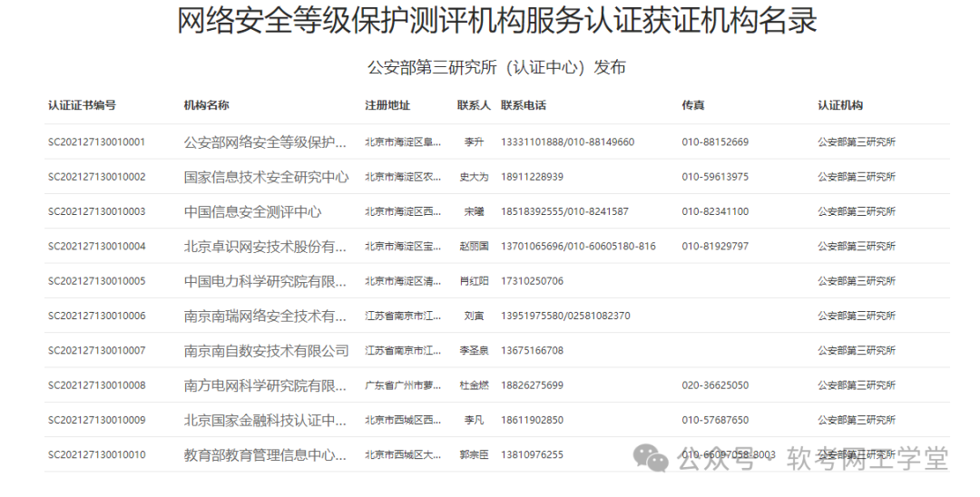The image size is (980, 497).
Task: Click phone 13951975580/02581082370
Action: tap(565, 316)
